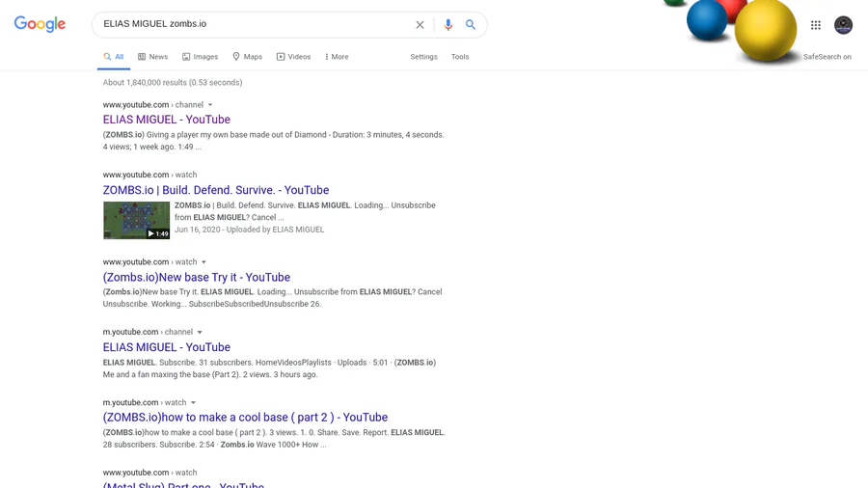Open the search Tools options
The height and width of the screenshot is (488, 868).
pyautogui.click(x=460, y=57)
